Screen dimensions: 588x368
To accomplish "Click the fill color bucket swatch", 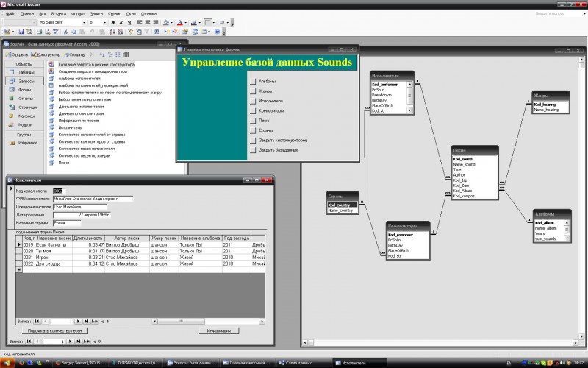I will click(166, 23).
